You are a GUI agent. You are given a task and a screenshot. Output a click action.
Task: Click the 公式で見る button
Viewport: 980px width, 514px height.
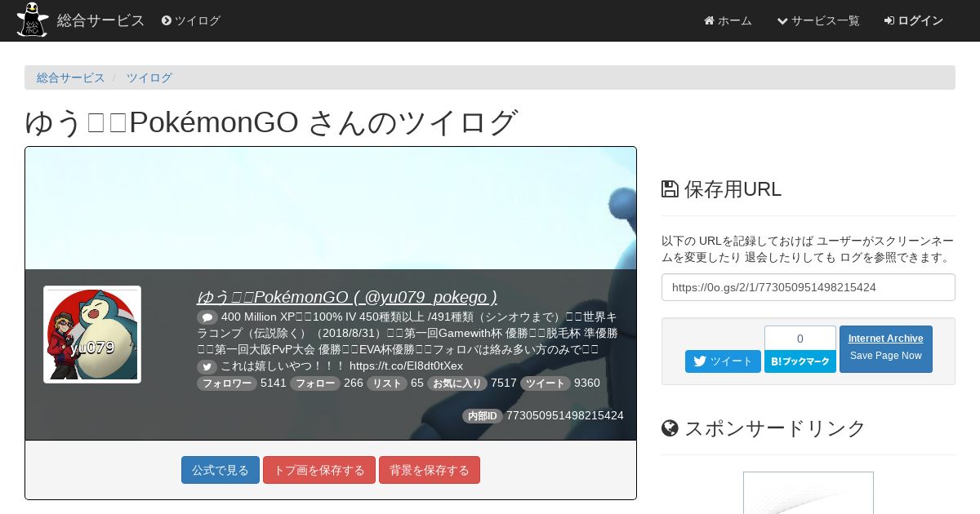coord(220,470)
